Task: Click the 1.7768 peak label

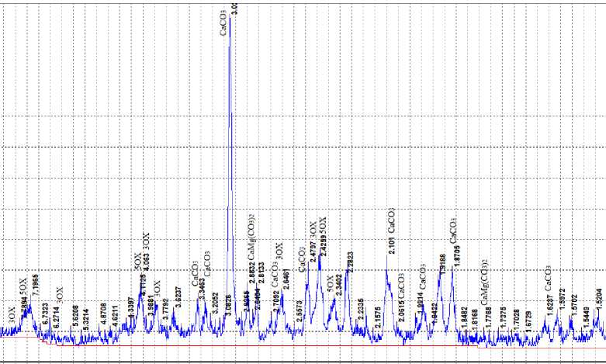Action: (x=489, y=317)
